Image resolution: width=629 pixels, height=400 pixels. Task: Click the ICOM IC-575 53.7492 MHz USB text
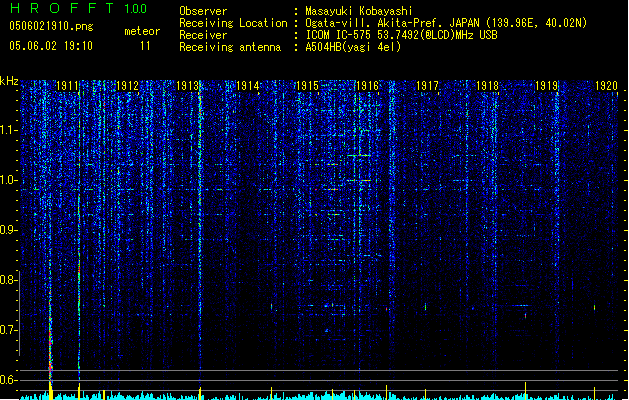click(x=401, y=35)
